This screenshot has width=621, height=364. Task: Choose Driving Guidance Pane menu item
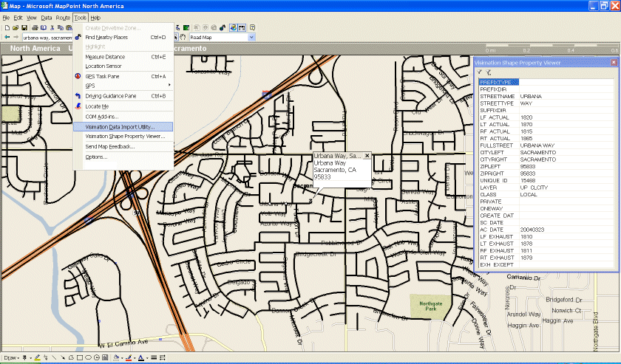pos(123,96)
